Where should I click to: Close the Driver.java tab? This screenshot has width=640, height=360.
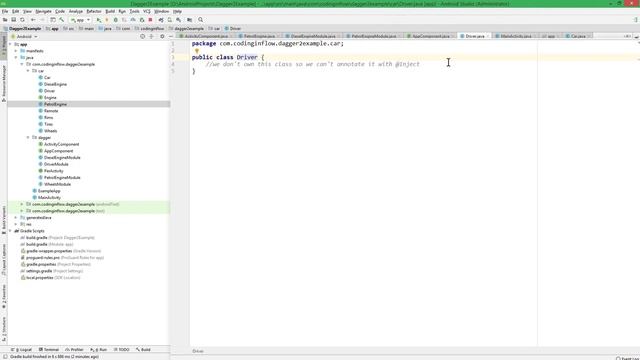[x=488, y=36]
